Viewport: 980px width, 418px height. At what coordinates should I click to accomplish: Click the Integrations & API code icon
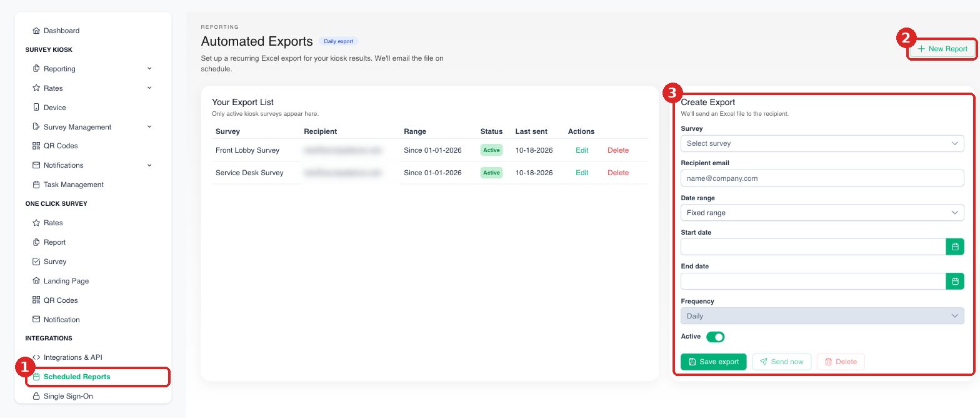click(x=36, y=357)
